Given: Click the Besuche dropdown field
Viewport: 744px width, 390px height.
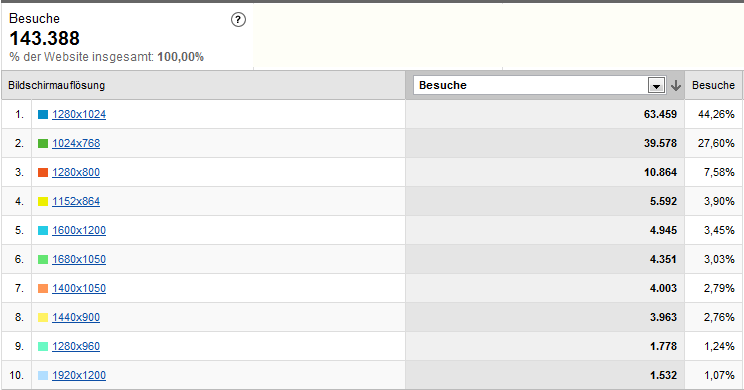Looking at the screenshot, I should click(x=539, y=85).
